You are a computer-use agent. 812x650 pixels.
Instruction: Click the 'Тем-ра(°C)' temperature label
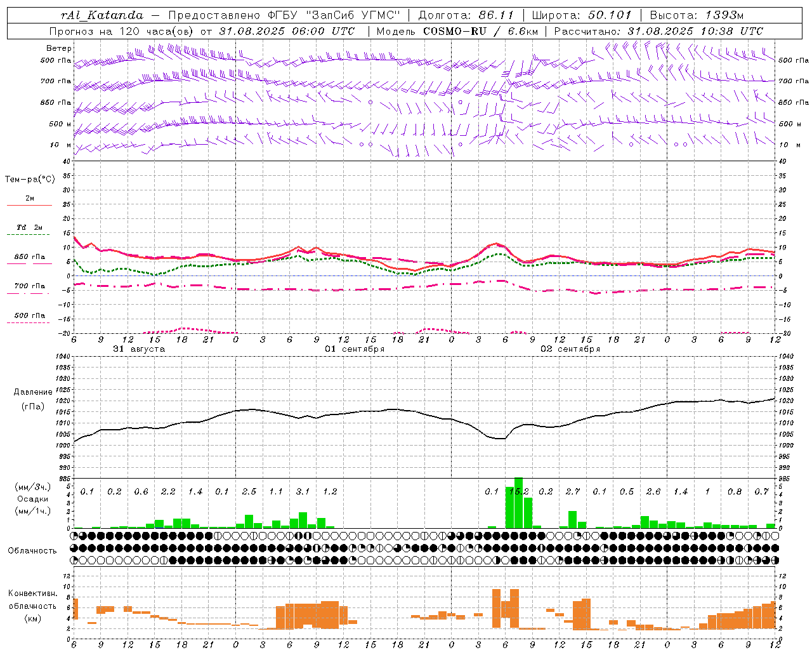coord(30,180)
